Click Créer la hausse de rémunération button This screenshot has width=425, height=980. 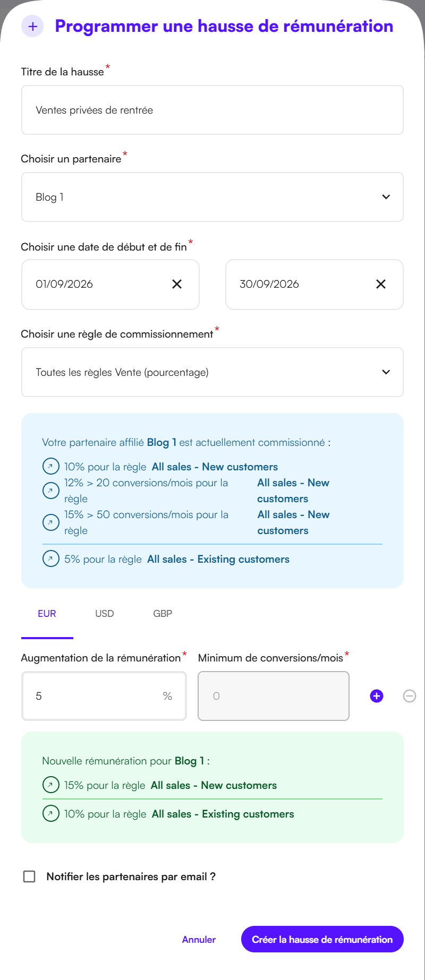pyautogui.click(x=322, y=939)
